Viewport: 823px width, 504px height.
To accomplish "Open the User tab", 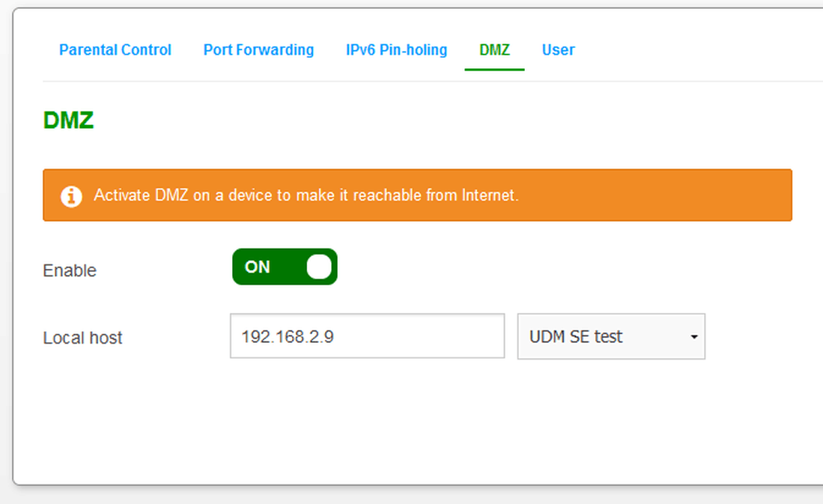I will tap(558, 50).
